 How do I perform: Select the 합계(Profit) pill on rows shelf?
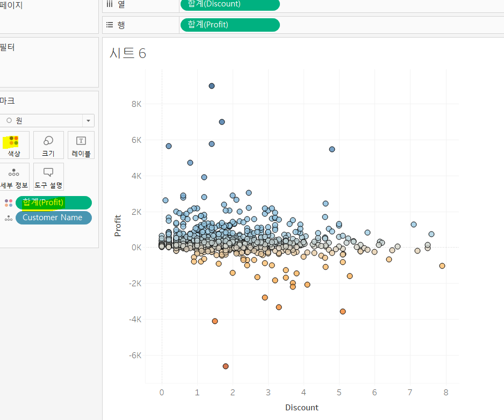[230, 25]
